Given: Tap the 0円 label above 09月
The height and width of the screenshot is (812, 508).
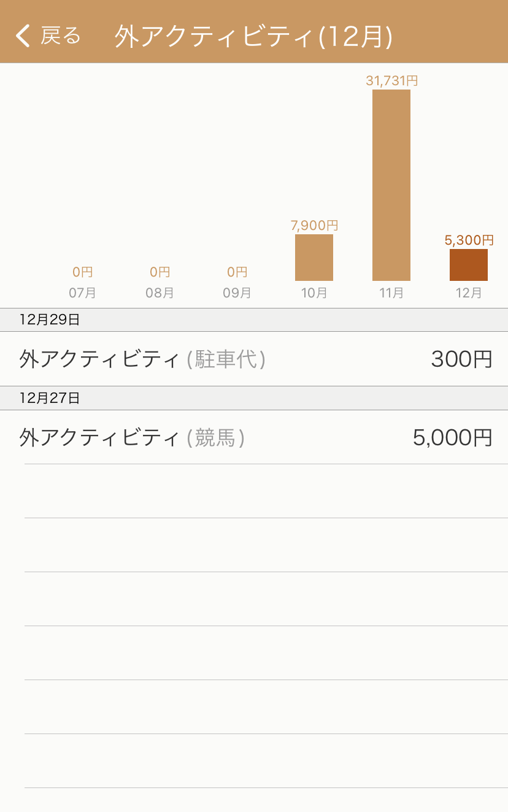Looking at the screenshot, I should click(x=237, y=272).
